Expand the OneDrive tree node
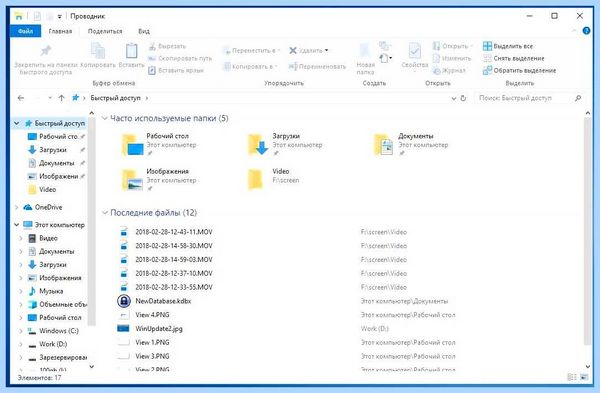Screen dimensions: 600x393 click(16, 207)
